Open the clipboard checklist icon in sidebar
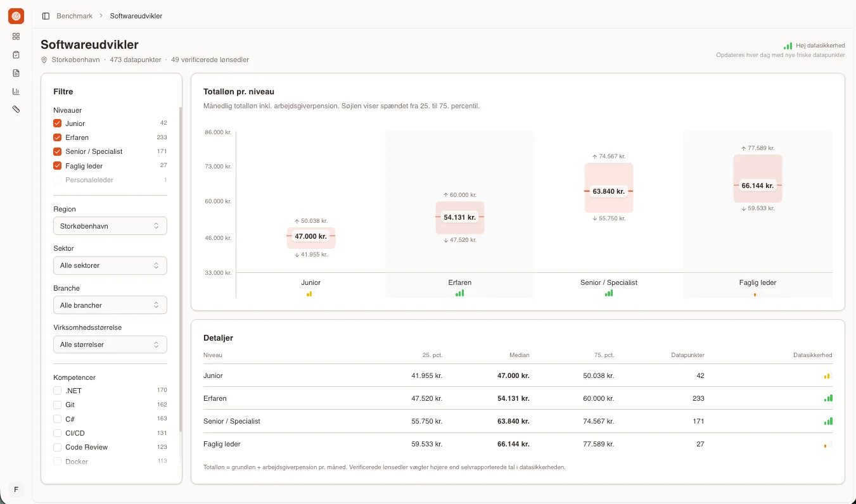Image resolution: width=856 pixels, height=504 pixels. click(x=16, y=54)
